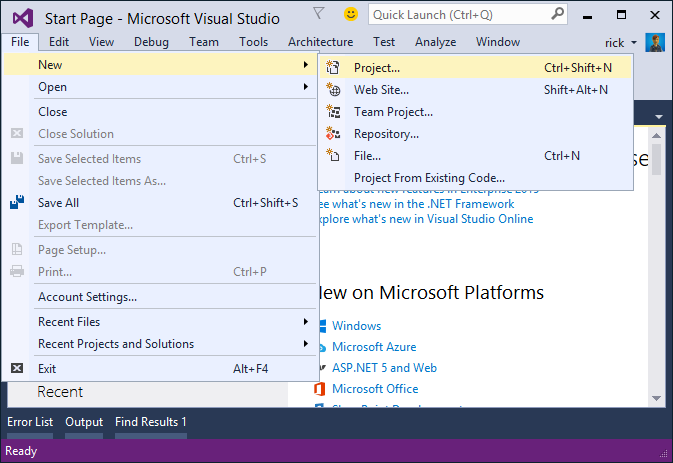Viewport: 673px width, 463px height.
Task: Click the Save Selected Items floppy icon
Action: point(17,158)
